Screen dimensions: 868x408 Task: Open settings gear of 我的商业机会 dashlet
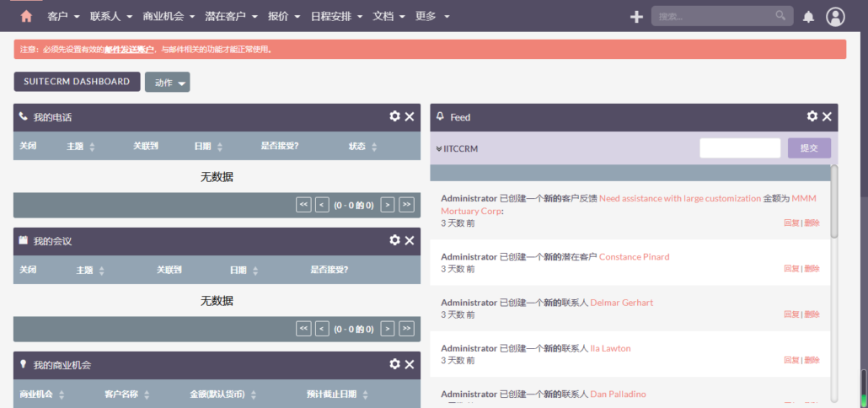coord(394,364)
